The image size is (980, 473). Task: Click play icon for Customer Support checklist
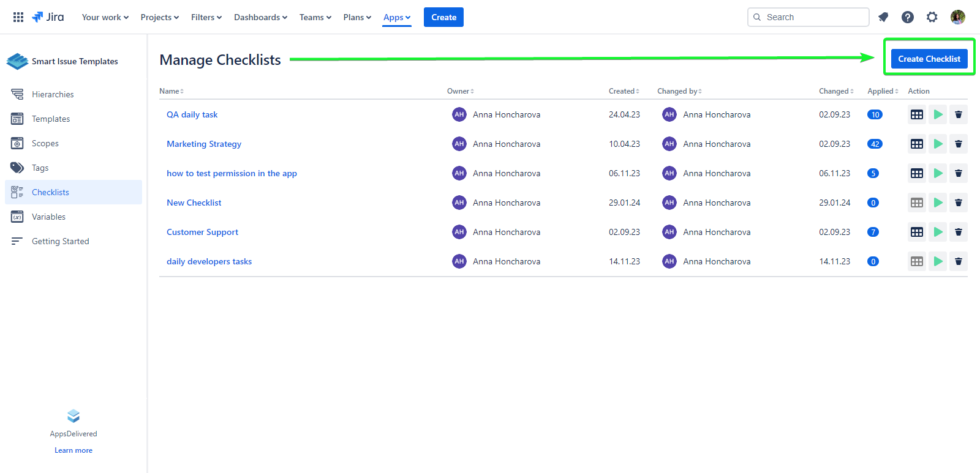[x=938, y=232]
